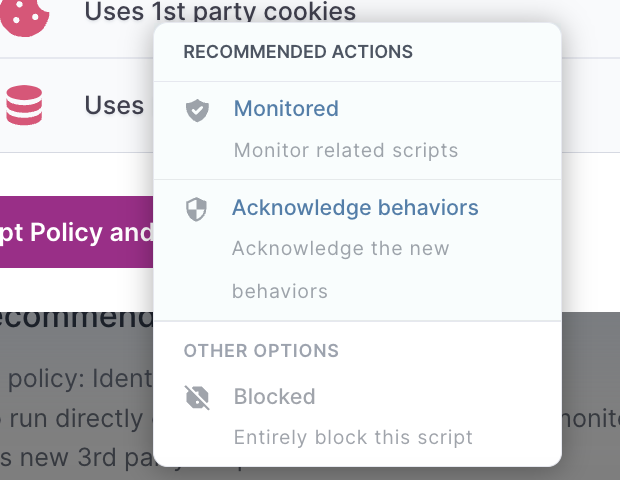Viewport: 620px width, 480px height.
Task: Click the pink cookie icon
Action: click(24, 17)
